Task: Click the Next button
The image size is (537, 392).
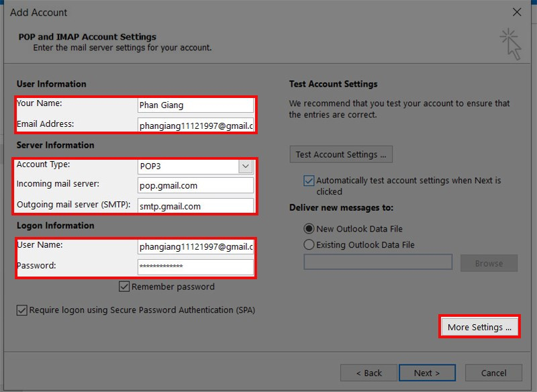Action: pos(428,373)
